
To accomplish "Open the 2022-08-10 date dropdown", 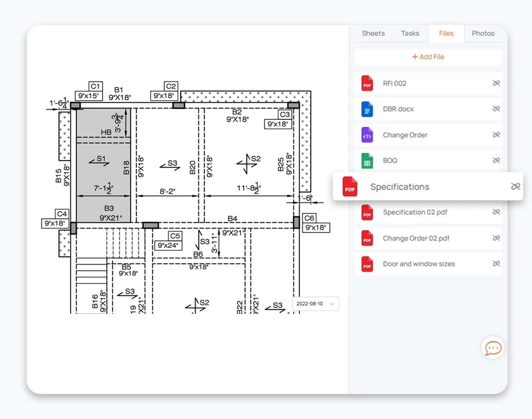I will pos(315,304).
